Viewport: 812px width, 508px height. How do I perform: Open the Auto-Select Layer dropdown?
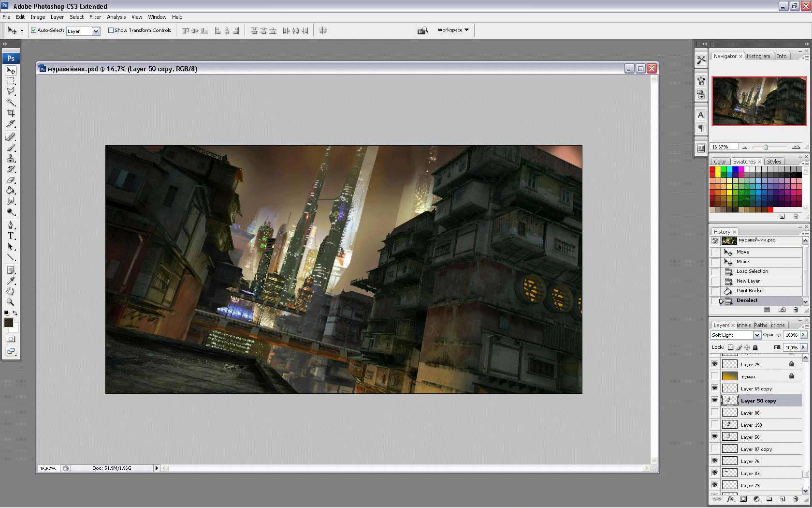(x=96, y=31)
